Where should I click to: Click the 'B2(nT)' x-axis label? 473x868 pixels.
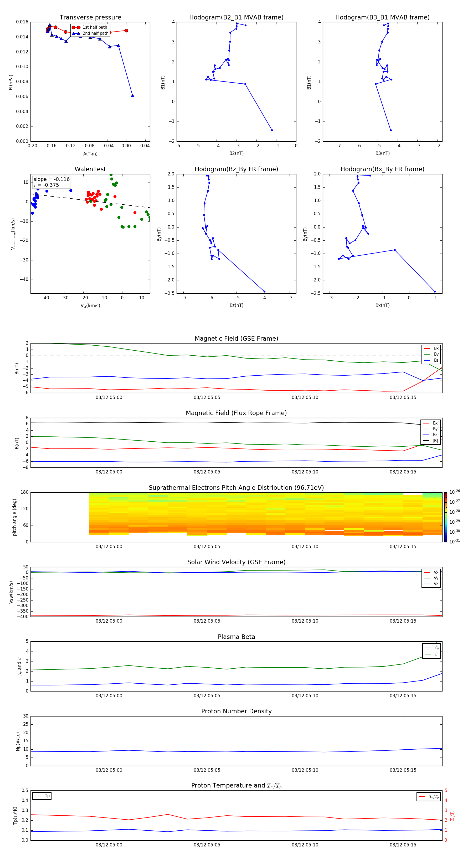236,153
